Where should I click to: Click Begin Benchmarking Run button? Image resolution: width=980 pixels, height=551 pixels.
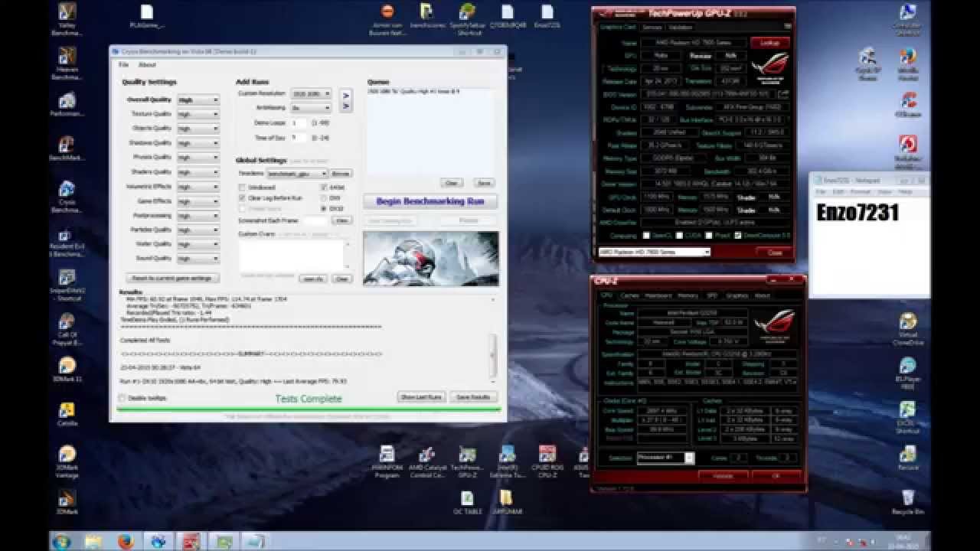(430, 201)
